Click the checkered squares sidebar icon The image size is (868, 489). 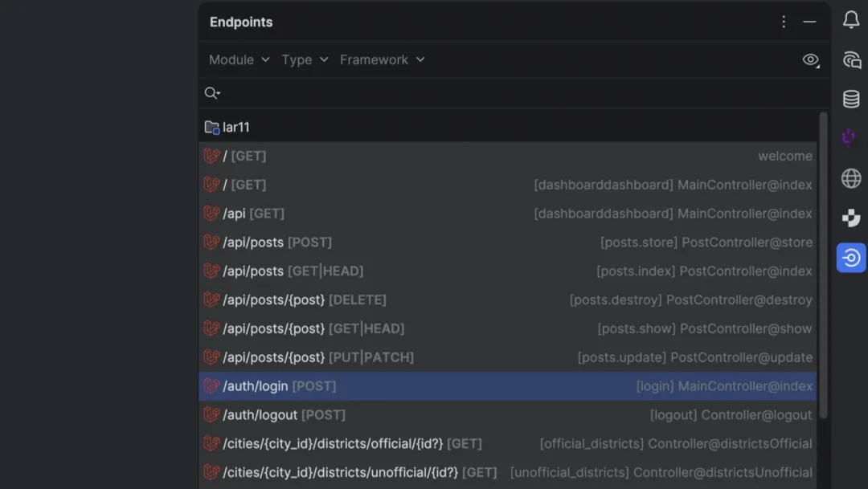click(x=851, y=218)
